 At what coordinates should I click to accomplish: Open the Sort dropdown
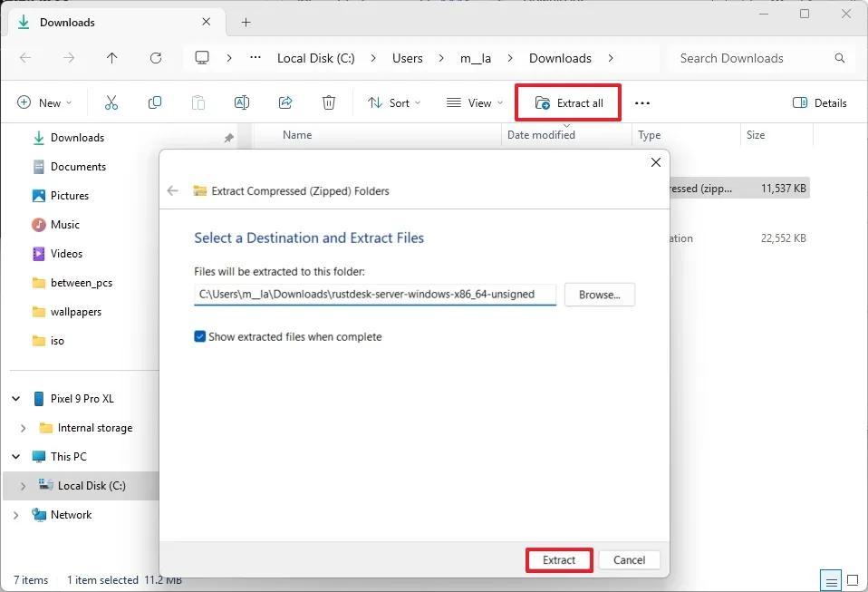click(x=393, y=102)
